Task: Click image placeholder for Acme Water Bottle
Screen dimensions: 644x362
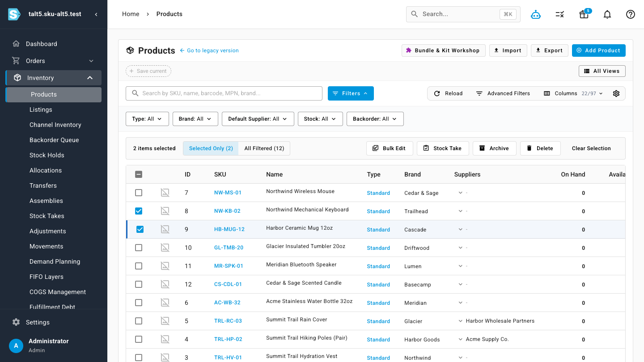Action: 165,303
